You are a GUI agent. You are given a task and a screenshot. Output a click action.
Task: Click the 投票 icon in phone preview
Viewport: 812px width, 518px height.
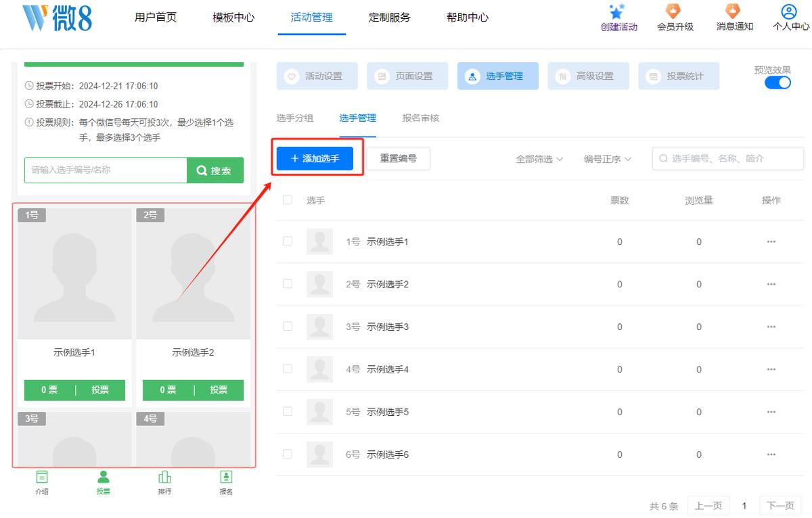103,477
